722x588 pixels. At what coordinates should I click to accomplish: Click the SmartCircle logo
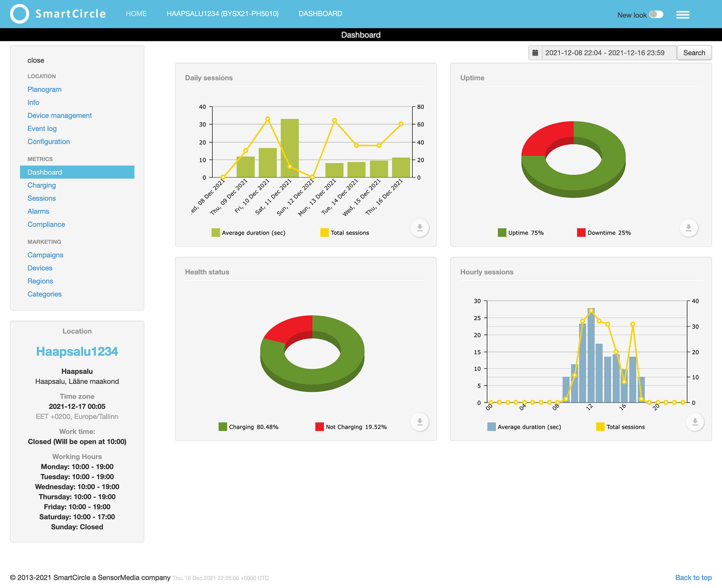(58, 14)
